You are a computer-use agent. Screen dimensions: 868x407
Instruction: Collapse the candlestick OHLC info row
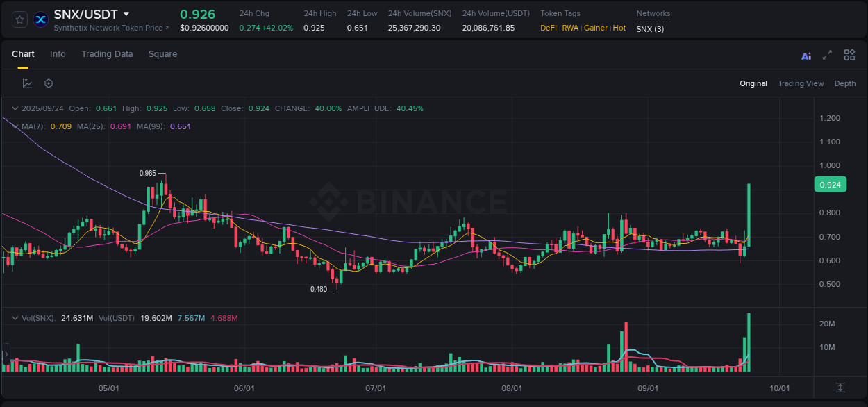(15, 108)
